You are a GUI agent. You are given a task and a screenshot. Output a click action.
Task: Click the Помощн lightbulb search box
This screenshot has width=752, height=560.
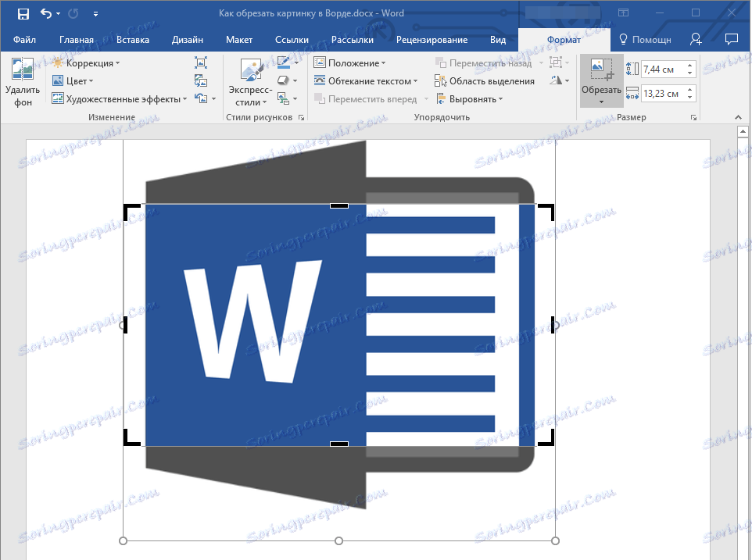click(x=645, y=40)
